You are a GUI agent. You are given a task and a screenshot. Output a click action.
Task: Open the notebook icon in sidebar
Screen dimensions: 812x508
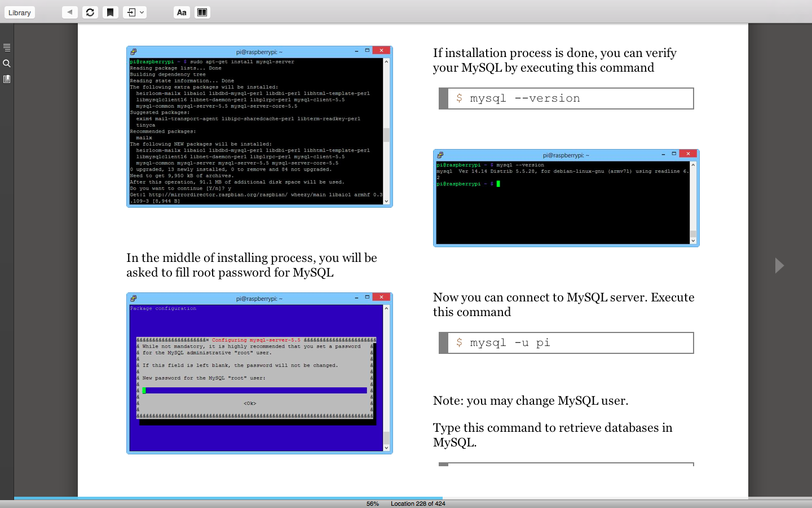7,79
